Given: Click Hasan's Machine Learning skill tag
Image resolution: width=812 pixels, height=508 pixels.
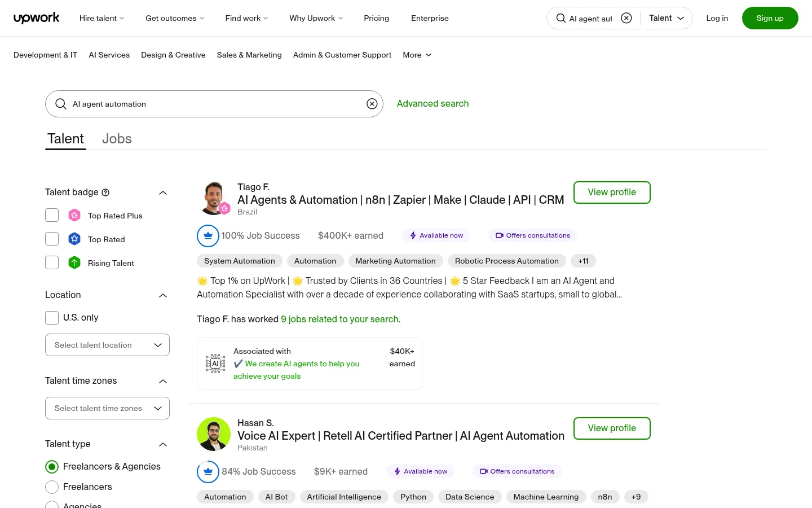Looking at the screenshot, I should (x=546, y=497).
